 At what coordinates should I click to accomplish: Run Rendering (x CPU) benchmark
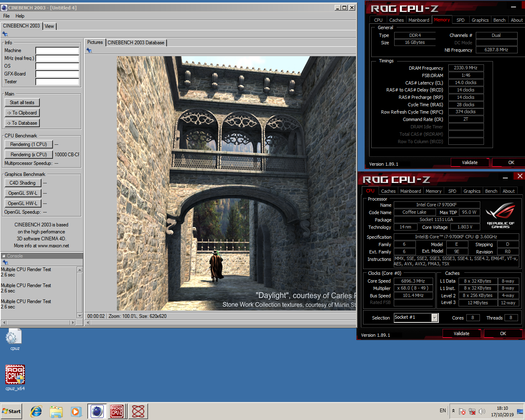(29, 155)
